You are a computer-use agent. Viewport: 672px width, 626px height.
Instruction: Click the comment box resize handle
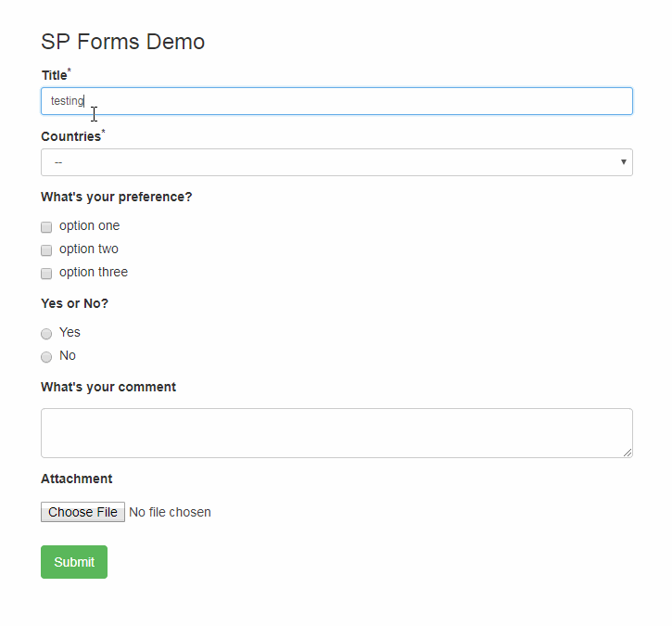coord(628,453)
